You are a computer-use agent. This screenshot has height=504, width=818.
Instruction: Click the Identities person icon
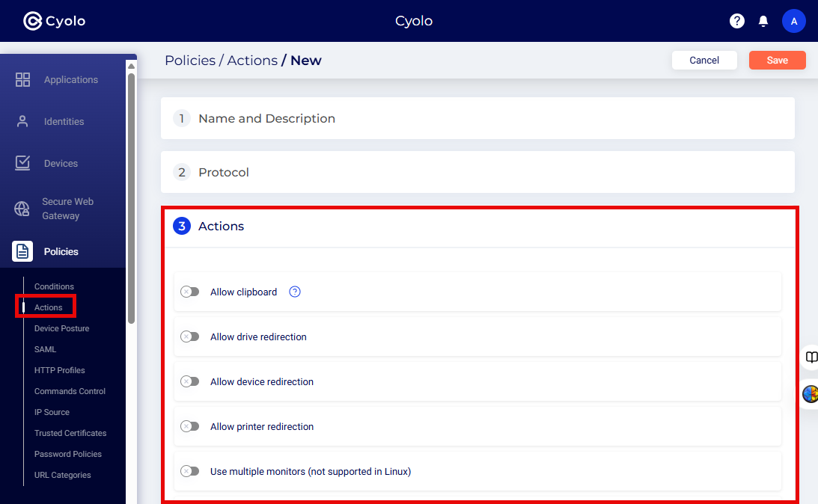(22, 121)
